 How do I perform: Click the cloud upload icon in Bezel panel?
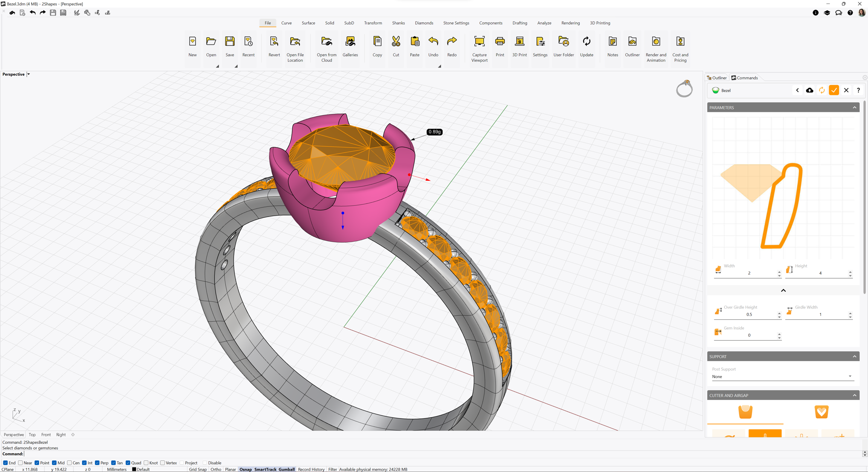(x=810, y=90)
